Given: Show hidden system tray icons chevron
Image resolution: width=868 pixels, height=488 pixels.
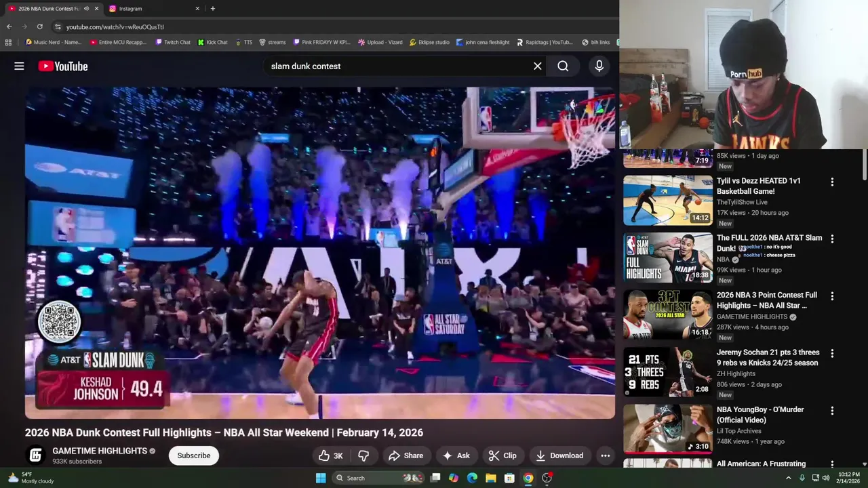Looking at the screenshot, I should point(788,478).
